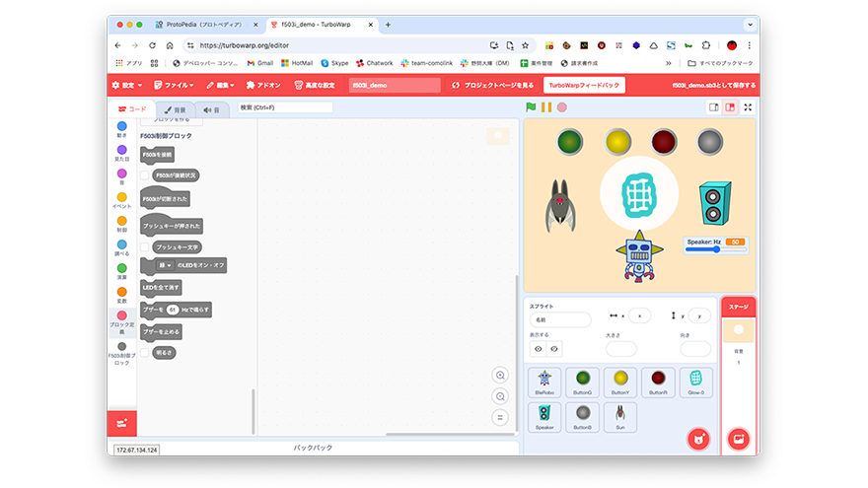Open the Gmail bookmark
The height and width of the screenshot is (488, 868).
(x=260, y=63)
